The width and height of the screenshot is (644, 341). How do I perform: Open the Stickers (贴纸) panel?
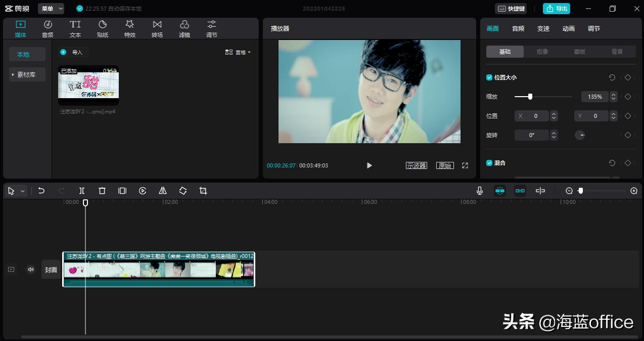click(103, 28)
